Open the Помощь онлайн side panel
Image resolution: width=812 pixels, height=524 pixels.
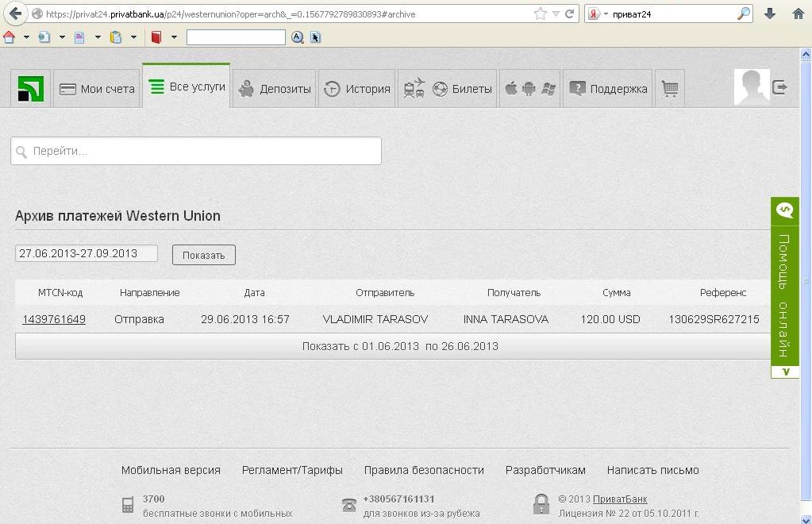(x=784, y=295)
